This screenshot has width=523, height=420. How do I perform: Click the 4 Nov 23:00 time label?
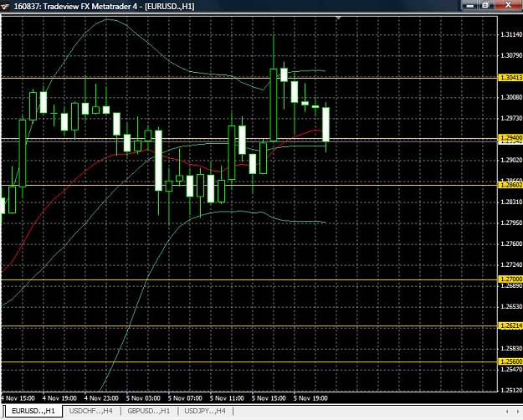(x=101, y=398)
